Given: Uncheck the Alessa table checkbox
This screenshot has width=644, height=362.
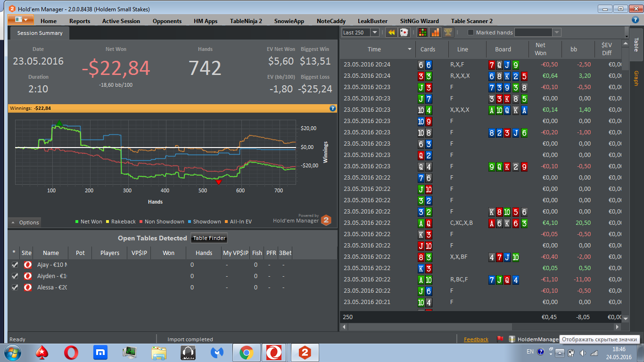Looking at the screenshot, I should click(15, 288).
